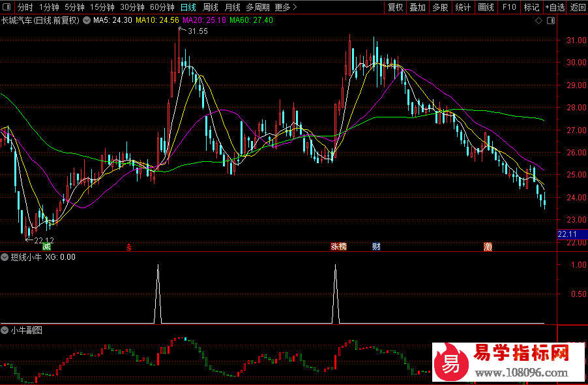The width and height of the screenshot is (588, 385).
Task: Select the 日线 daily period
Action: (188, 7)
